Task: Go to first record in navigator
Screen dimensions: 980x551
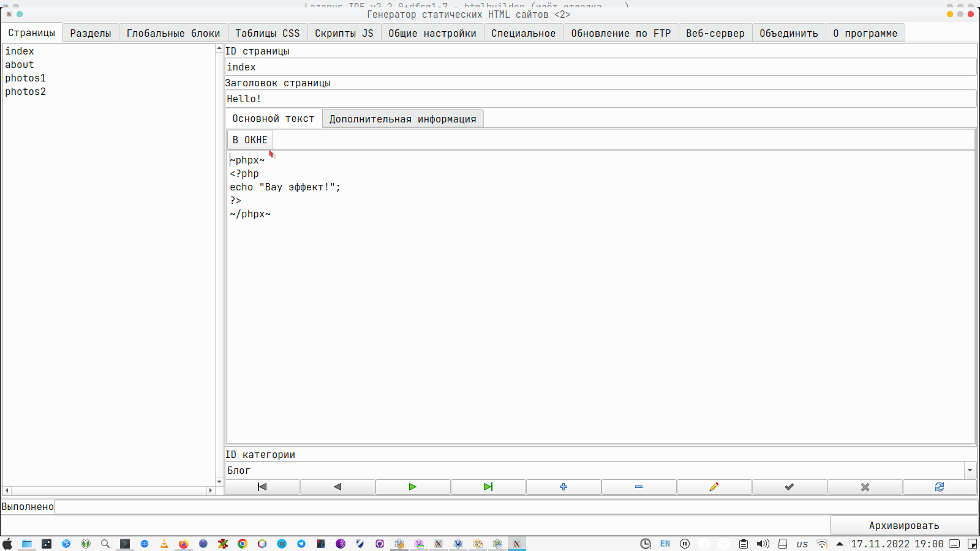Action: pyautogui.click(x=262, y=487)
